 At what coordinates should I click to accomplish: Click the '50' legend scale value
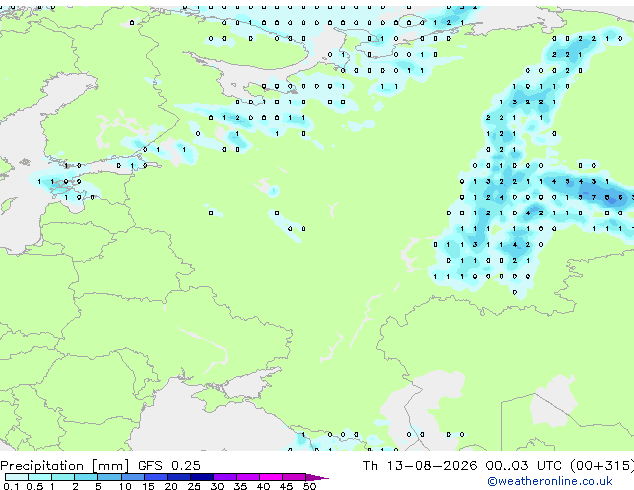[309, 486]
